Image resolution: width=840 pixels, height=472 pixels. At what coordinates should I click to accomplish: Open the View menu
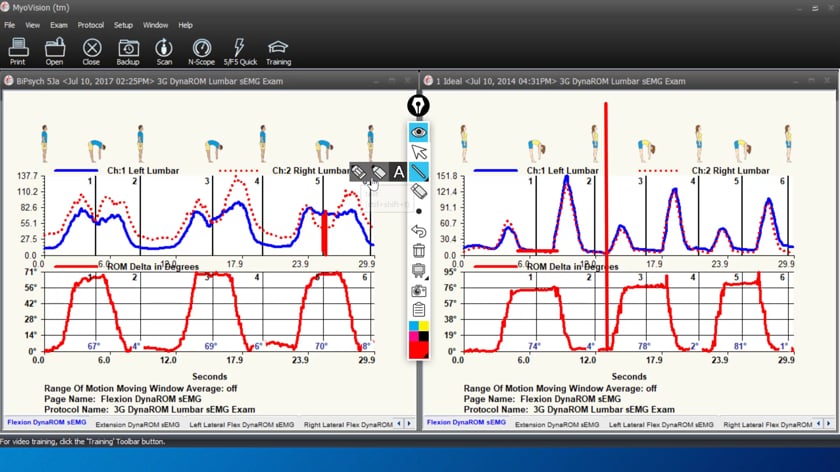32,25
